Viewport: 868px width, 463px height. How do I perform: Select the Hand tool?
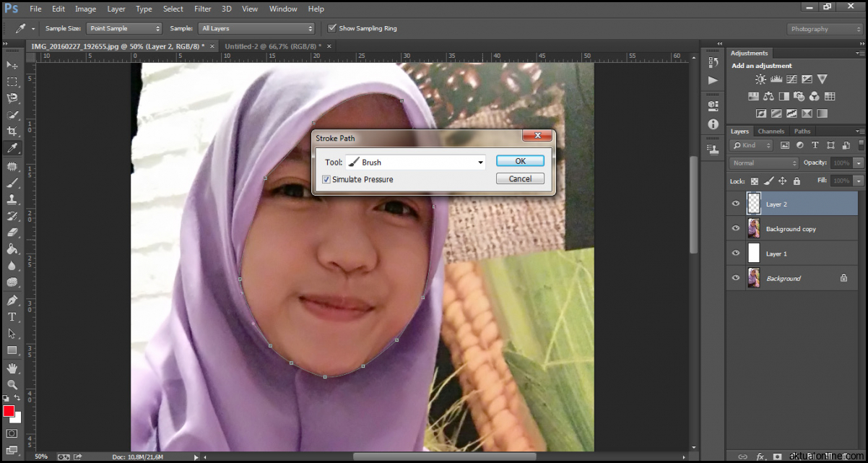coord(12,368)
